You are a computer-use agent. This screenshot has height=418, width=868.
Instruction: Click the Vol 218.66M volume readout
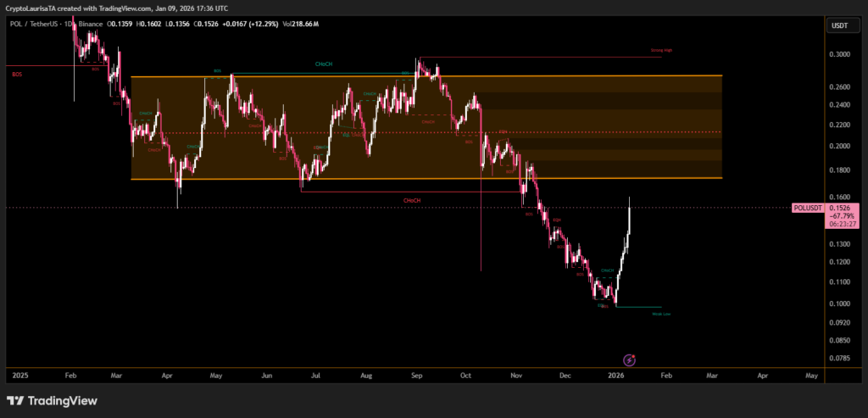pos(302,24)
